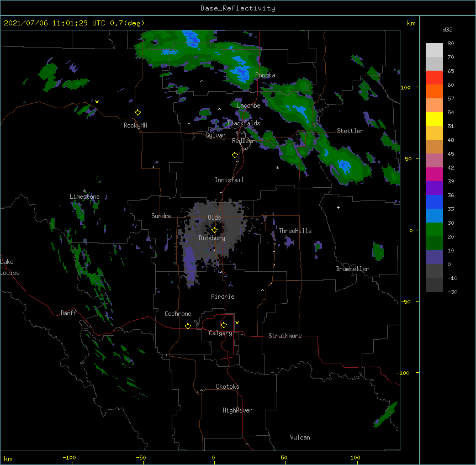The width and height of the screenshot is (476, 465).
Task: Click the Blackfalds town label
Action: 244,123
